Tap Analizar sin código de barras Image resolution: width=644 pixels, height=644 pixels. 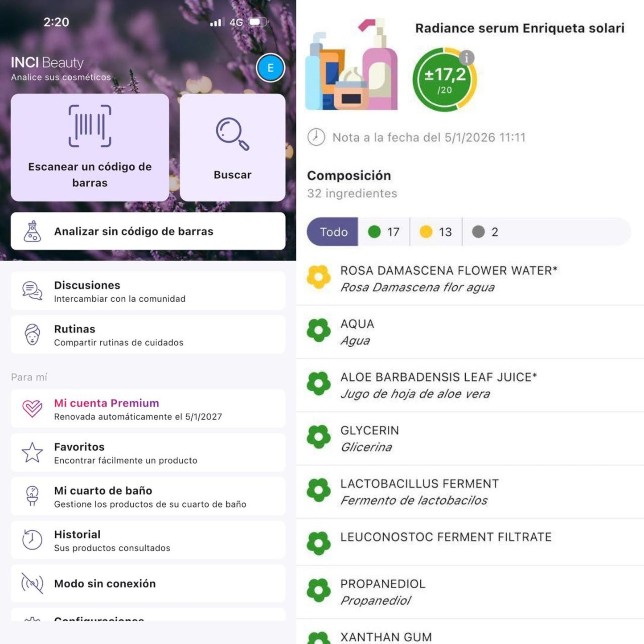(x=148, y=231)
